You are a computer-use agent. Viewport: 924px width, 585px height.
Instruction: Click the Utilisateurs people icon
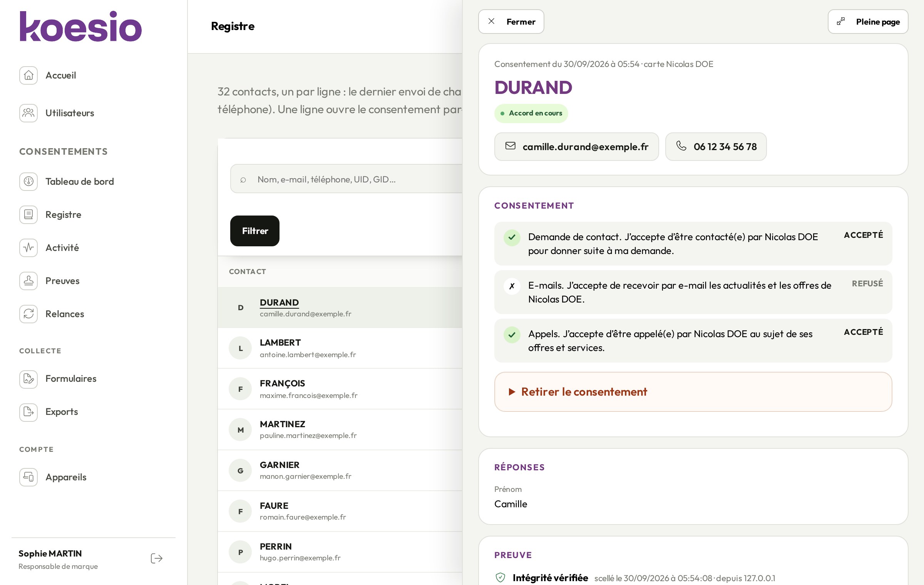pyautogui.click(x=28, y=113)
